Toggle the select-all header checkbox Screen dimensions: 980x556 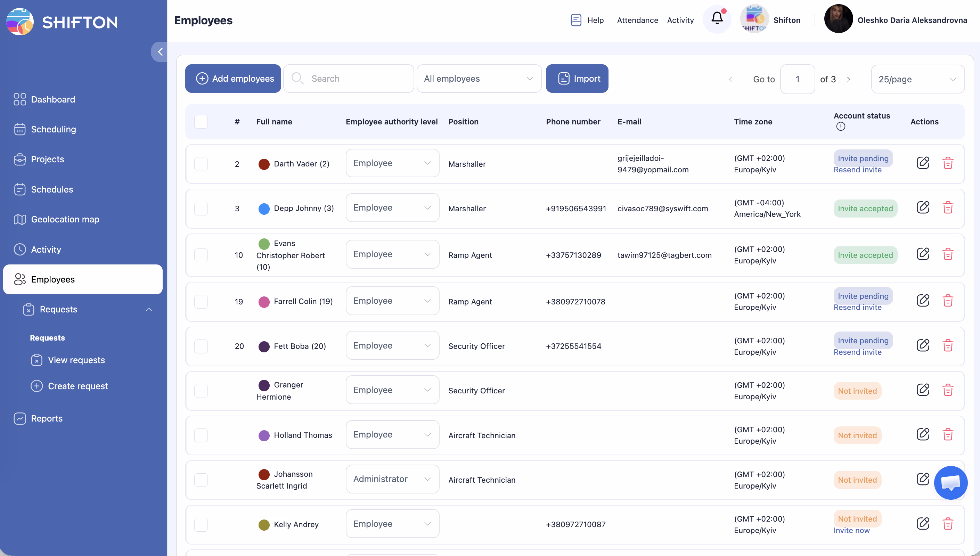pos(201,122)
